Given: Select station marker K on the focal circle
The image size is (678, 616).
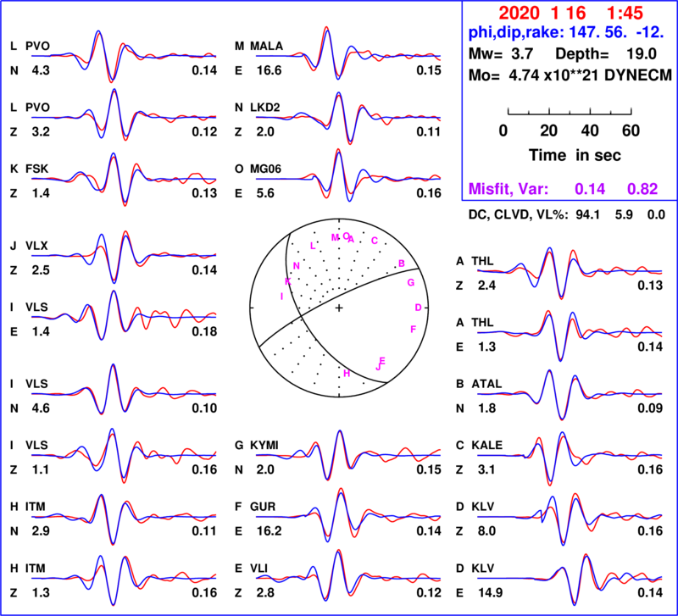Looking at the screenshot, I should (x=288, y=281).
